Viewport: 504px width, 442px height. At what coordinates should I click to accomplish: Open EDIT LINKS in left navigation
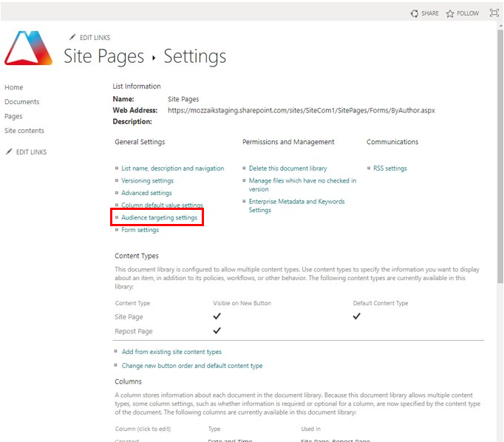31,152
